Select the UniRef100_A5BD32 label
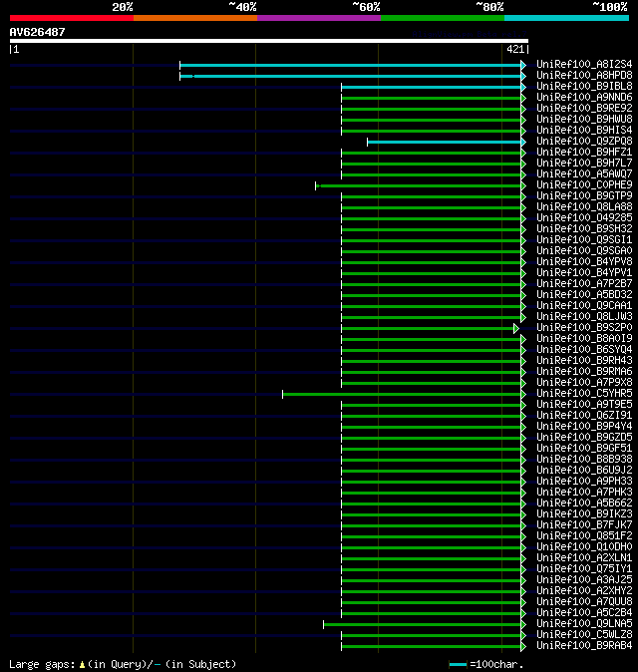Screen dimensions: 638x672 pyautogui.click(x=584, y=294)
